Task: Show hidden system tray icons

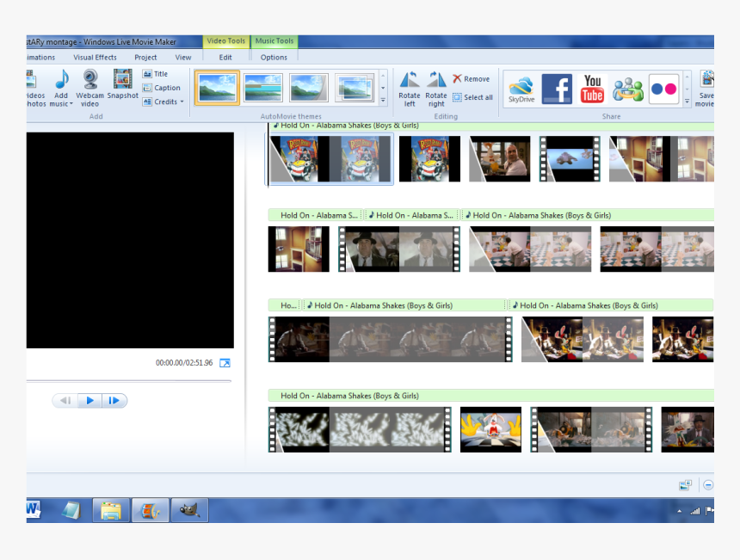Action: click(679, 511)
